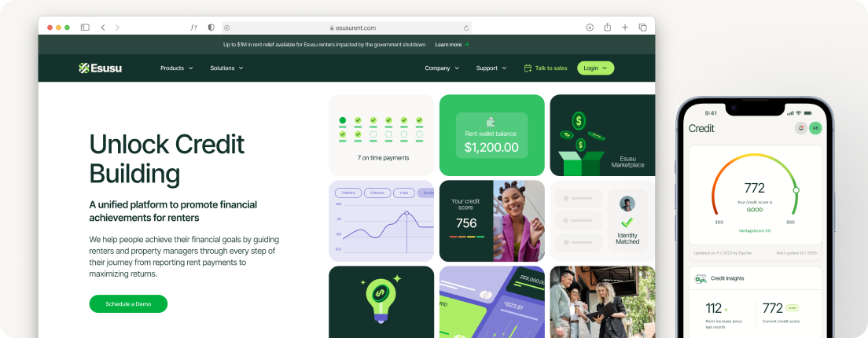Viewport: 868px width, 338px height.
Task: Expand the Solutions dropdown menu
Action: (226, 68)
